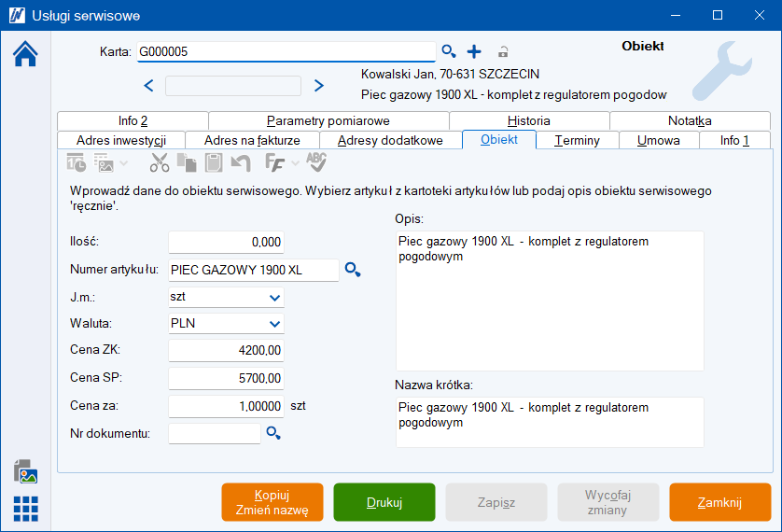
Task: Click into the Cena SP field
Action: click(226, 378)
